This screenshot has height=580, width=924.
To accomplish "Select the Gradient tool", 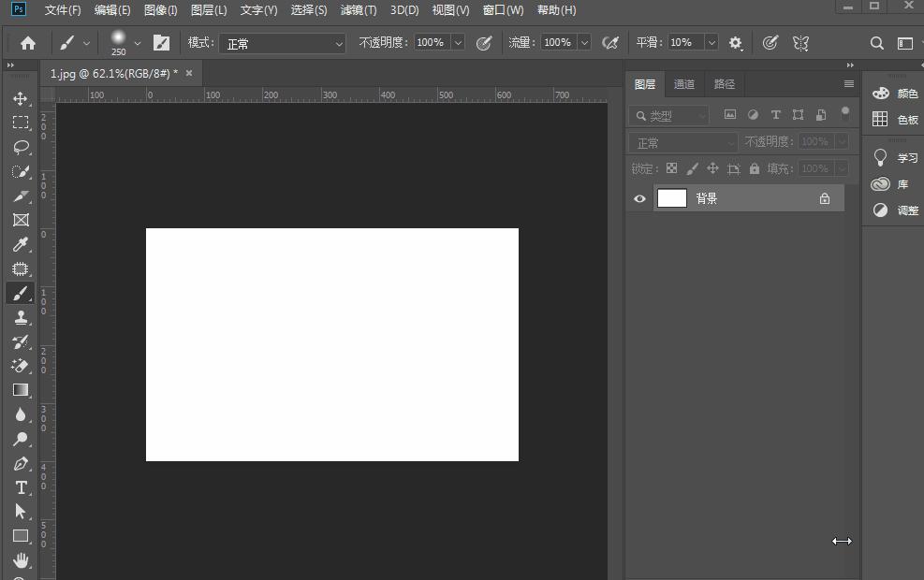I will coord(20,390).
